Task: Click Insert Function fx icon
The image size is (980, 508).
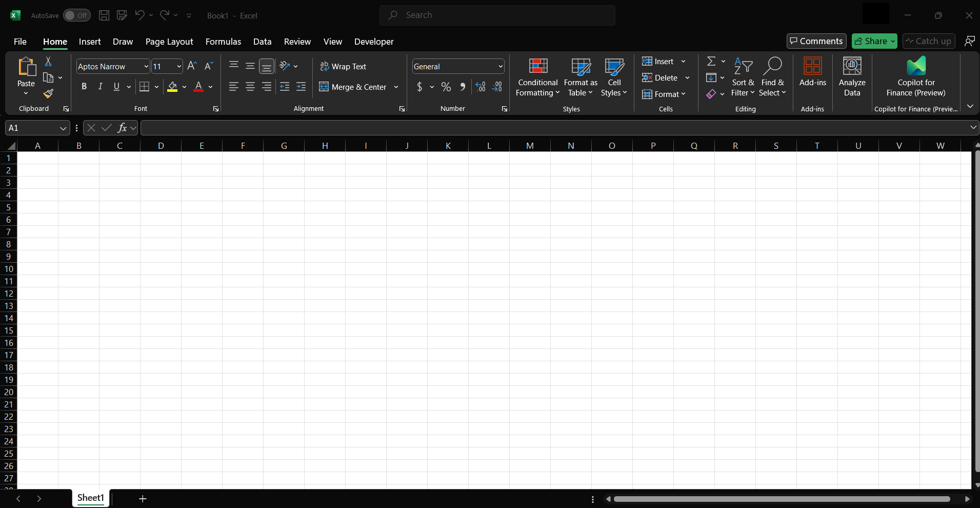Action: (122, 128)
